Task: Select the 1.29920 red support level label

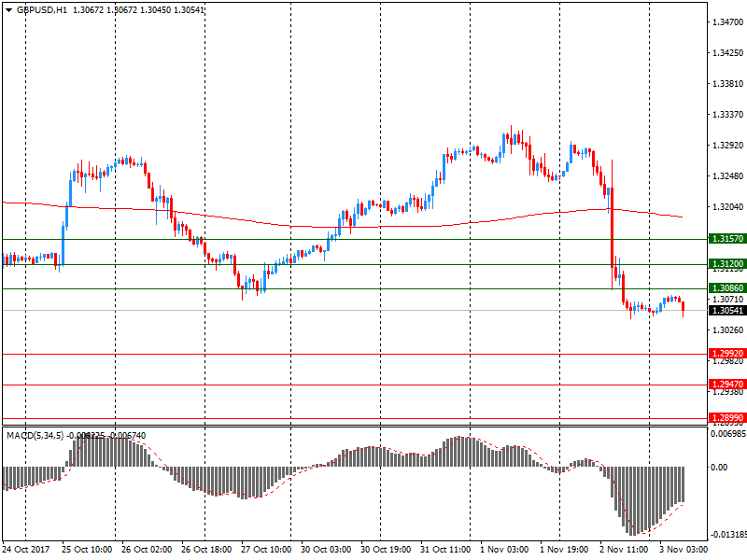Action: [x=727, y=354]
